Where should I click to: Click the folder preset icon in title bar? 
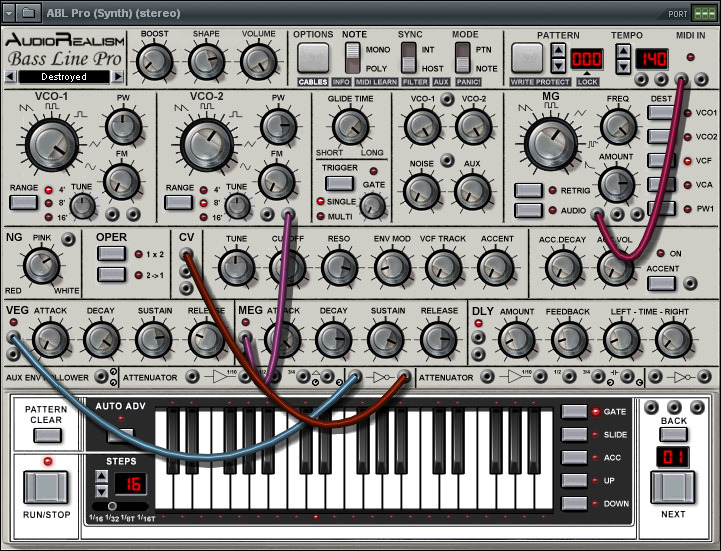click(28, 13)
